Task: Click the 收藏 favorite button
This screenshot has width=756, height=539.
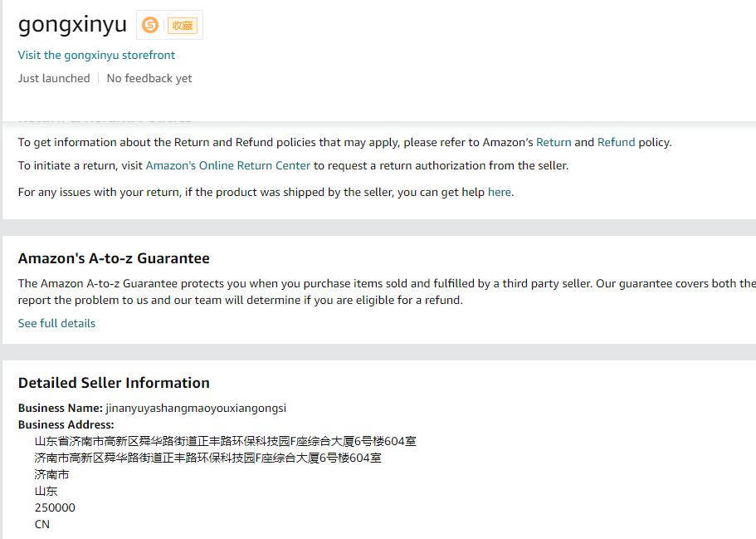Action: [x=182, y=26]
